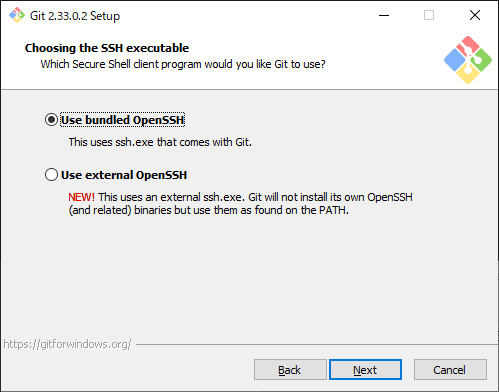
Task: Close the Git Setup installer window
Action: (475, 15)
